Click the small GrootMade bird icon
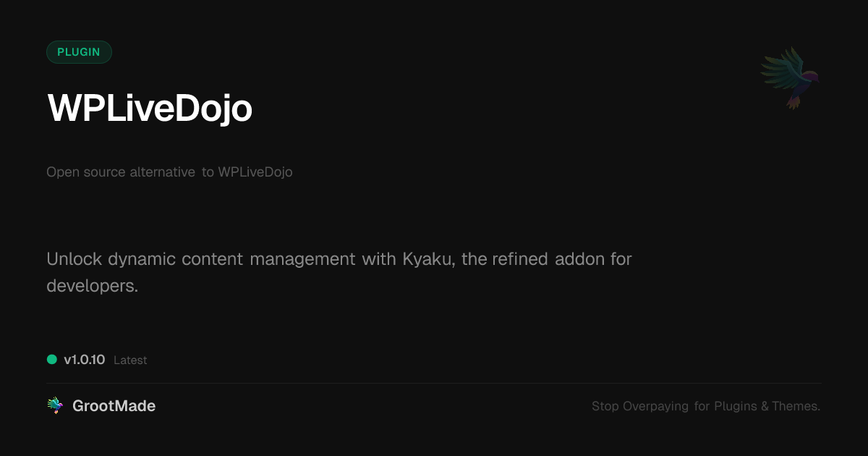Image resolution: width=868 pixels, height=456 pixels. pyautogui.click(x=55, y=406)
